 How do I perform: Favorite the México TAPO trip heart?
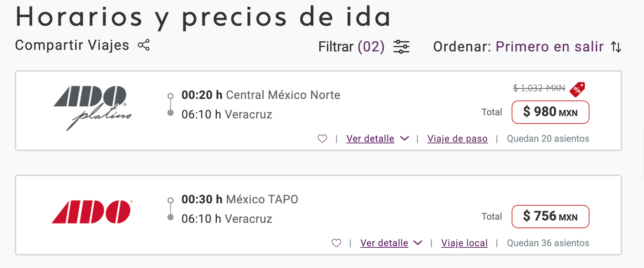tap(336, 243)
